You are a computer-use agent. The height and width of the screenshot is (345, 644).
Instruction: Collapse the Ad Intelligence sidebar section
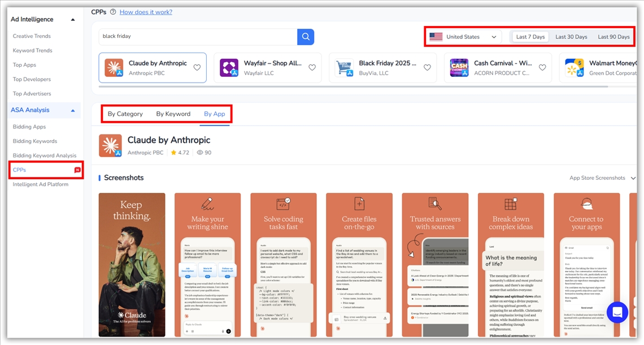coord(73,20)
